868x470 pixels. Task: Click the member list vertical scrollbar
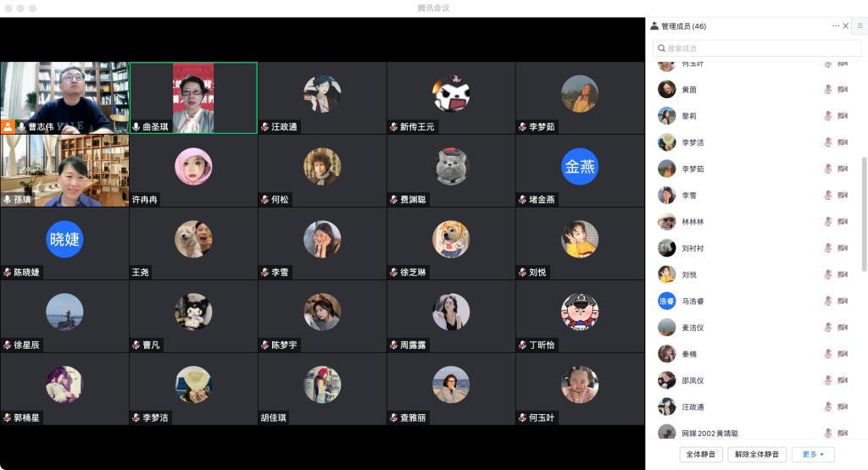point(864,212)
